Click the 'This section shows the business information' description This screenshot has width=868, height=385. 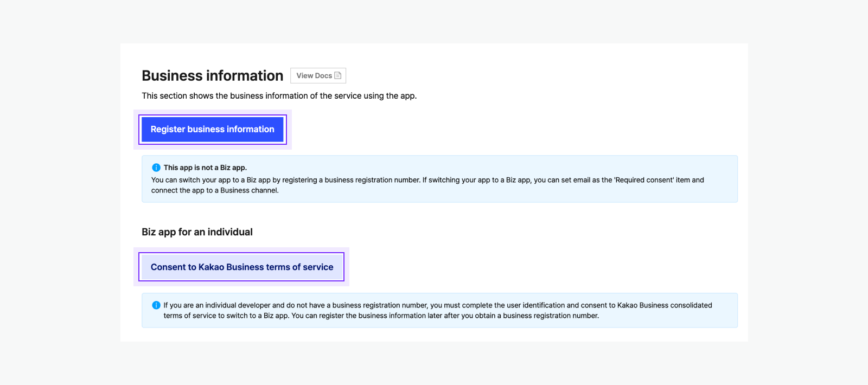pyautogui.click(x=279, y=96)
